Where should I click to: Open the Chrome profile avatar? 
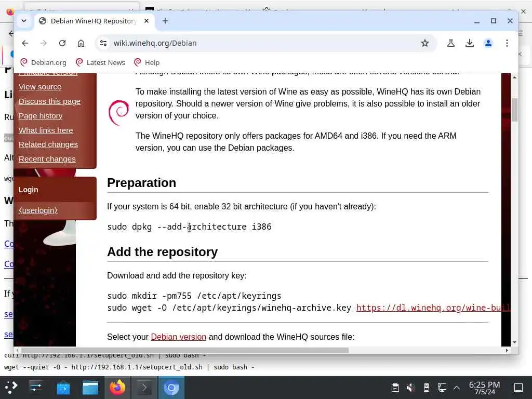point(488,43)
